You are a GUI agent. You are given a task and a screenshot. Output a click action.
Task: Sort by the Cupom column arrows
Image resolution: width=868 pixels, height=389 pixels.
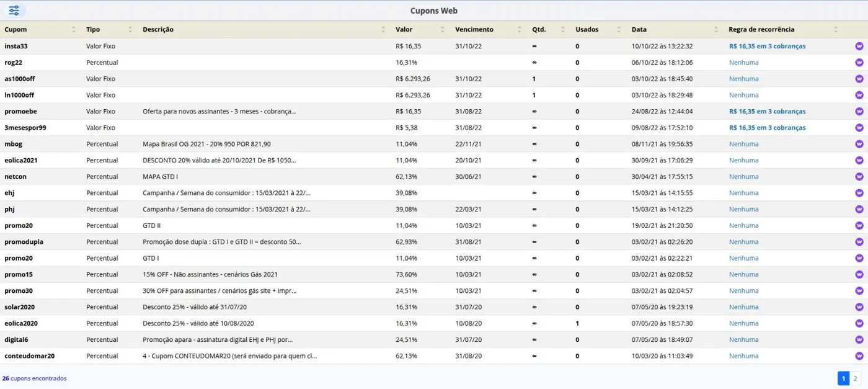(x=74, y=29)
